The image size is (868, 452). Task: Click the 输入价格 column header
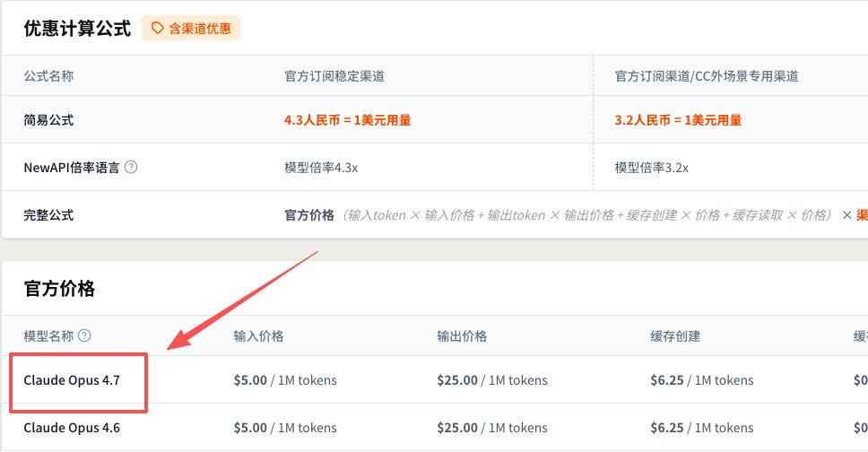click(x=258, y=335)
